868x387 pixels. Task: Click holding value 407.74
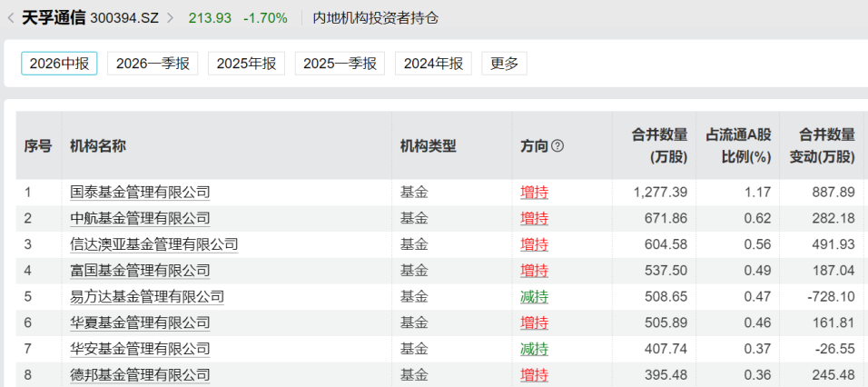(x=667, y=349)
